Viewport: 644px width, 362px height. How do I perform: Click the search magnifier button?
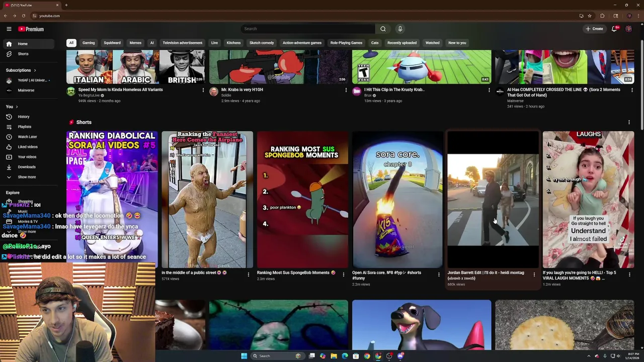click(x=383, y=29)
